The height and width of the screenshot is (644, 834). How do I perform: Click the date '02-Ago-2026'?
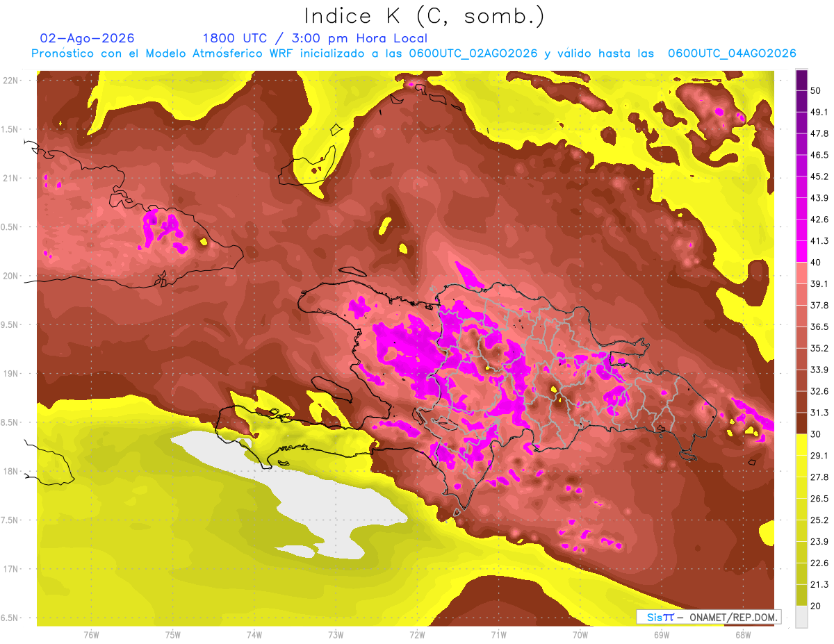pyautogui.click(x=88, y=38)
